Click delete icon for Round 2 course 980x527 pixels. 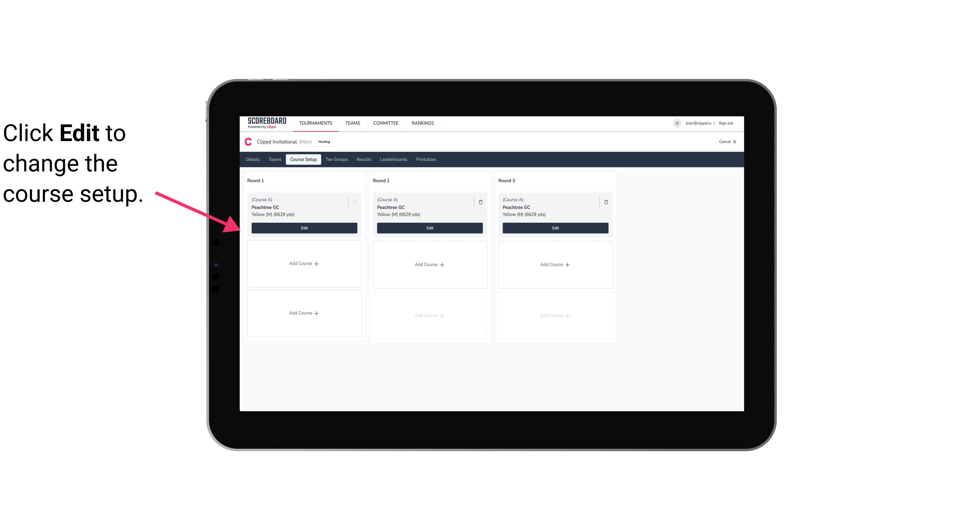(x=480, y=202)
